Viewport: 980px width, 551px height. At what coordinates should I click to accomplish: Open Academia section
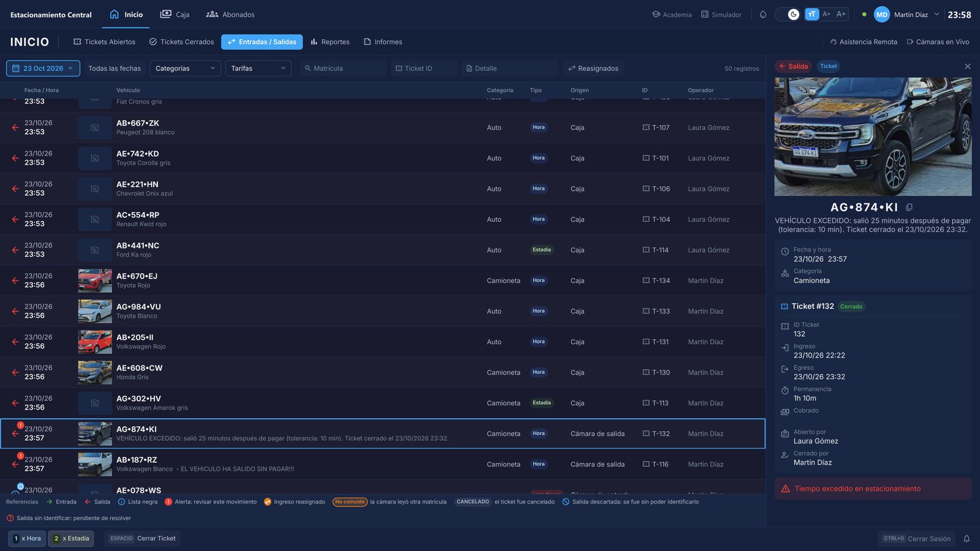[x=672, y=15]
